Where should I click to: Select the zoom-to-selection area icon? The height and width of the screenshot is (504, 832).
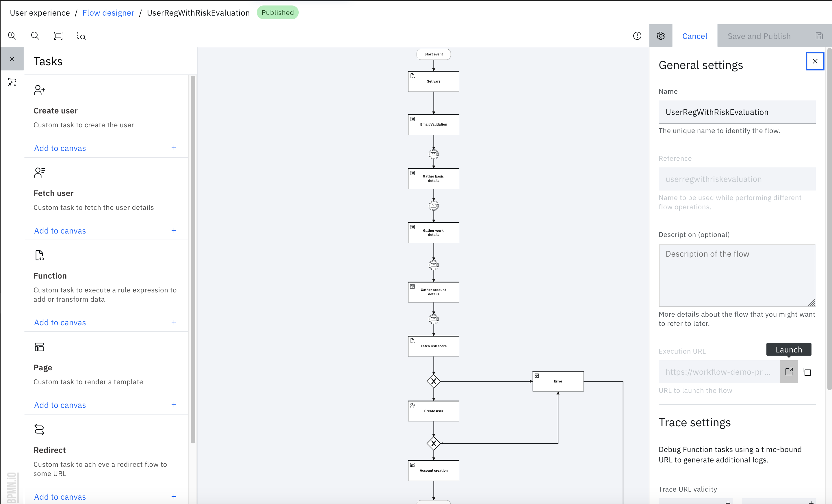81,36
